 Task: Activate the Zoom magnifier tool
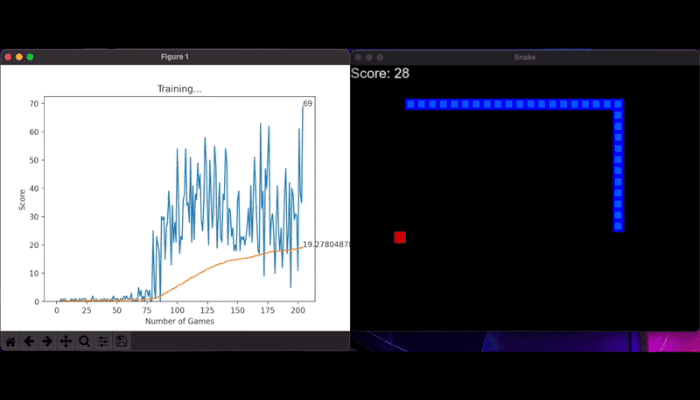(x=85, y=341)
